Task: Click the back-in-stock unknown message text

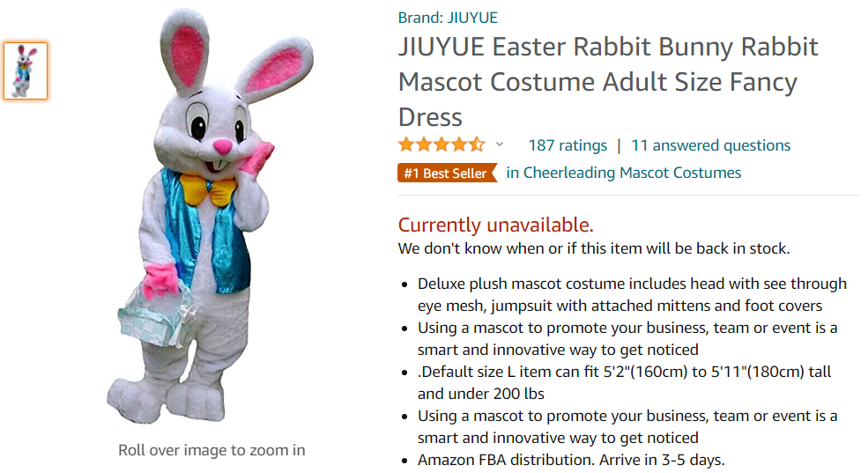Action: click(x=593, y=248)
